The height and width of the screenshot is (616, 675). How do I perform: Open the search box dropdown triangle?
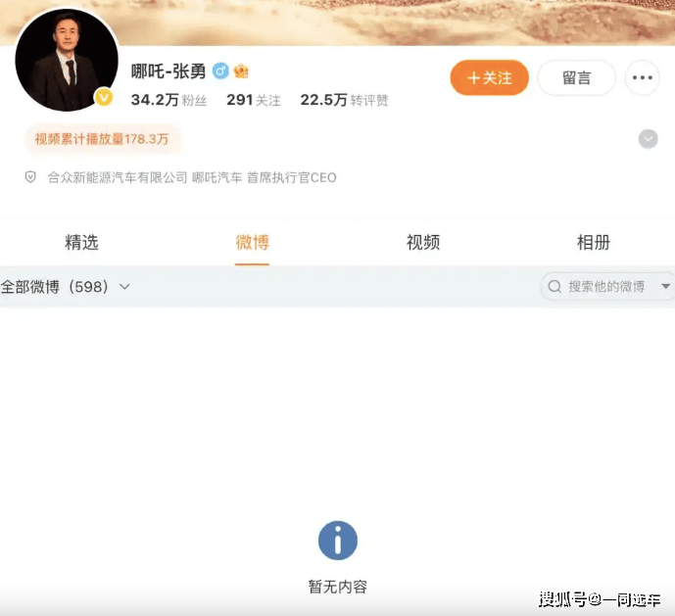[665, 286]
